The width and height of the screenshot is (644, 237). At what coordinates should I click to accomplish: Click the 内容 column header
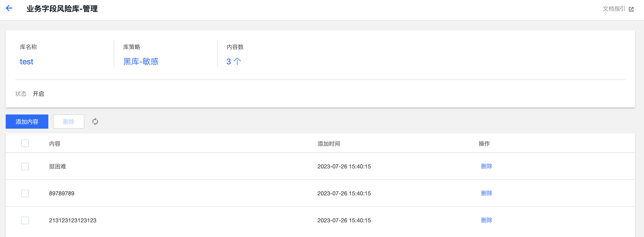point(54,144)
